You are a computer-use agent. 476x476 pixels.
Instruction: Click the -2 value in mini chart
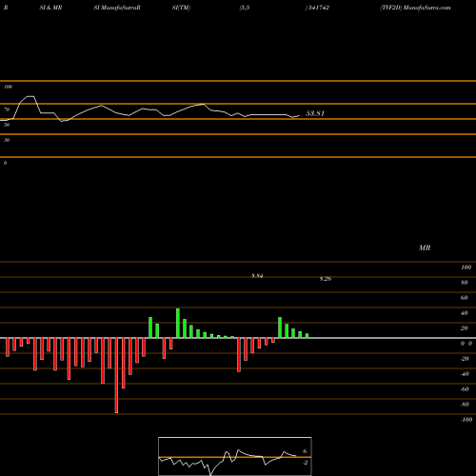[305, 463]
